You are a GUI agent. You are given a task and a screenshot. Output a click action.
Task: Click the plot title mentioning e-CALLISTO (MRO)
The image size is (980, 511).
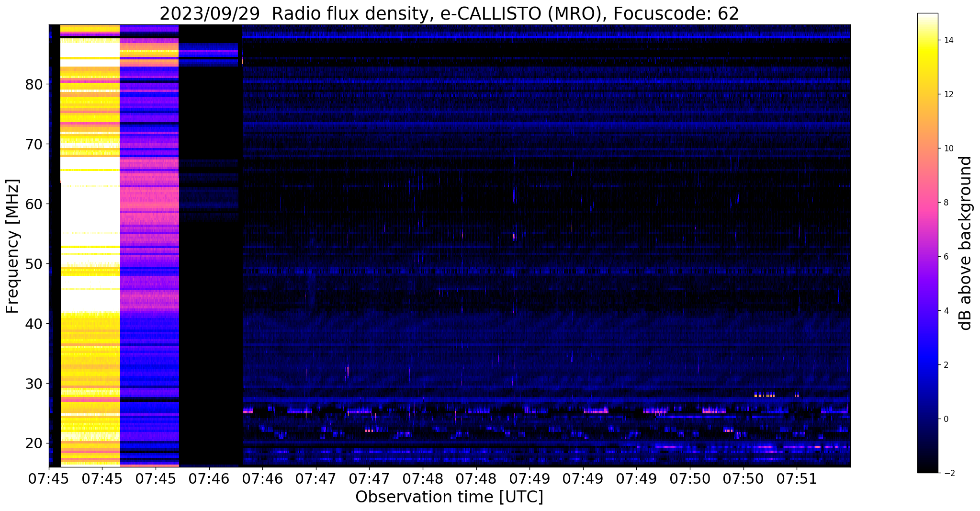(x=449, y=13)
